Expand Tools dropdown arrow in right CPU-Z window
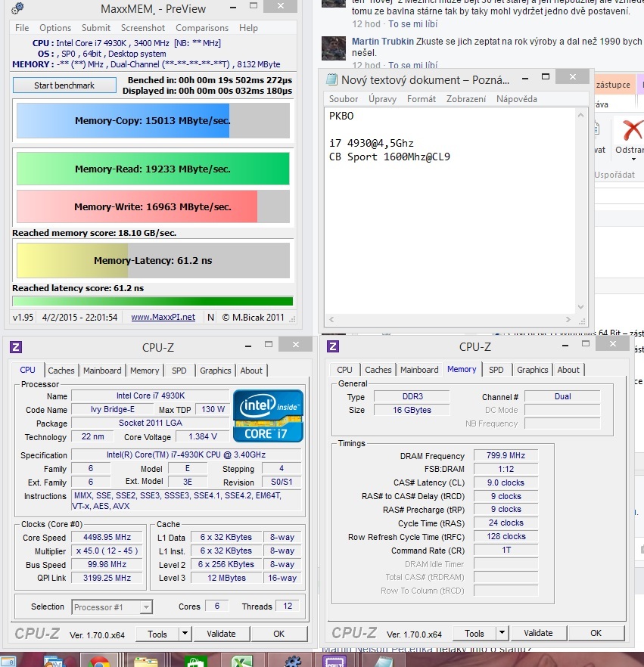This screenshot has height=667, width=644. tap(502, 632)
